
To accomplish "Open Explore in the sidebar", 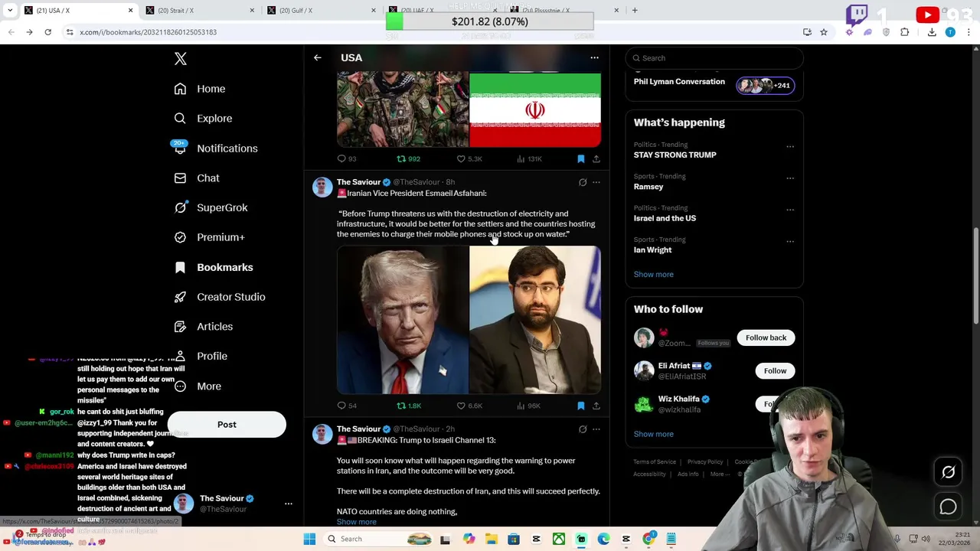I will click(202, 119).
